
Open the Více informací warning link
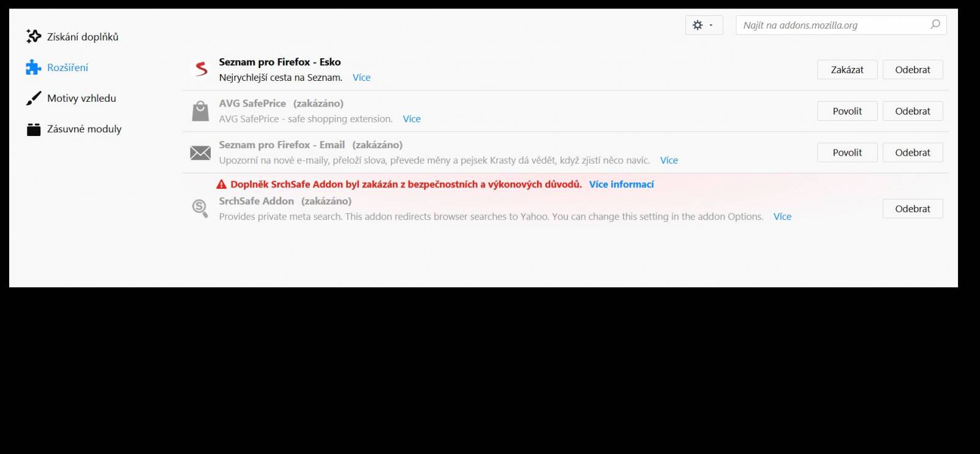[621, 184]
